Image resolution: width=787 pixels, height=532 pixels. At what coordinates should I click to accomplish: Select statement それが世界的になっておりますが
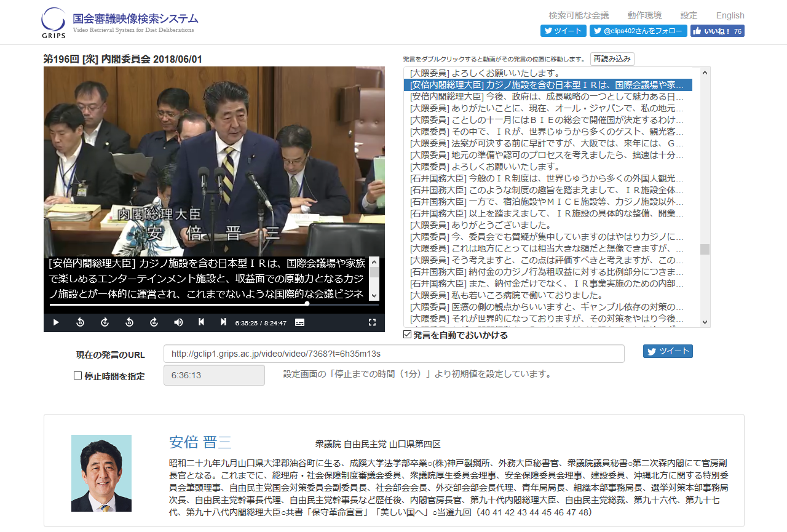pyautogui.click(x=548, y=319)
